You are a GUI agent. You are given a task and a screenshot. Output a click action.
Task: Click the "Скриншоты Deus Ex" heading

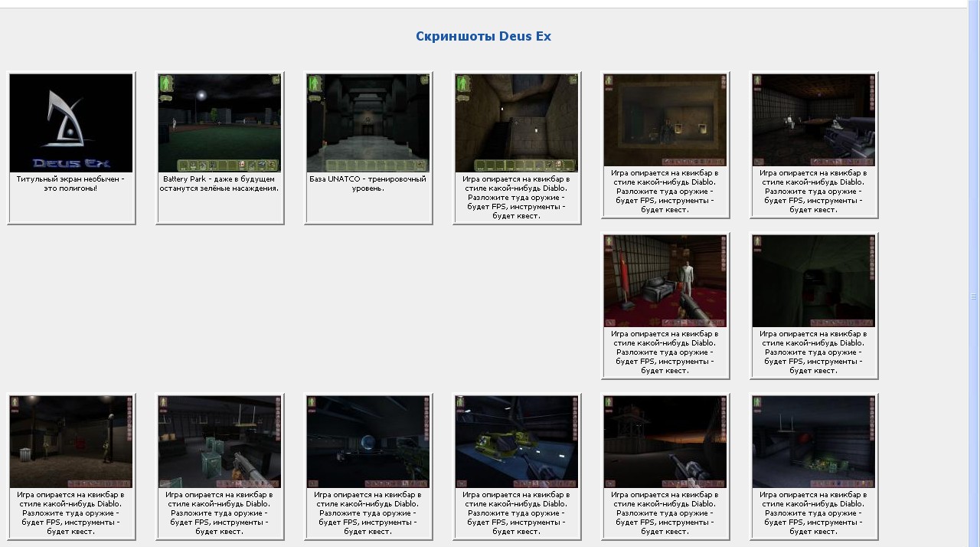483,36
